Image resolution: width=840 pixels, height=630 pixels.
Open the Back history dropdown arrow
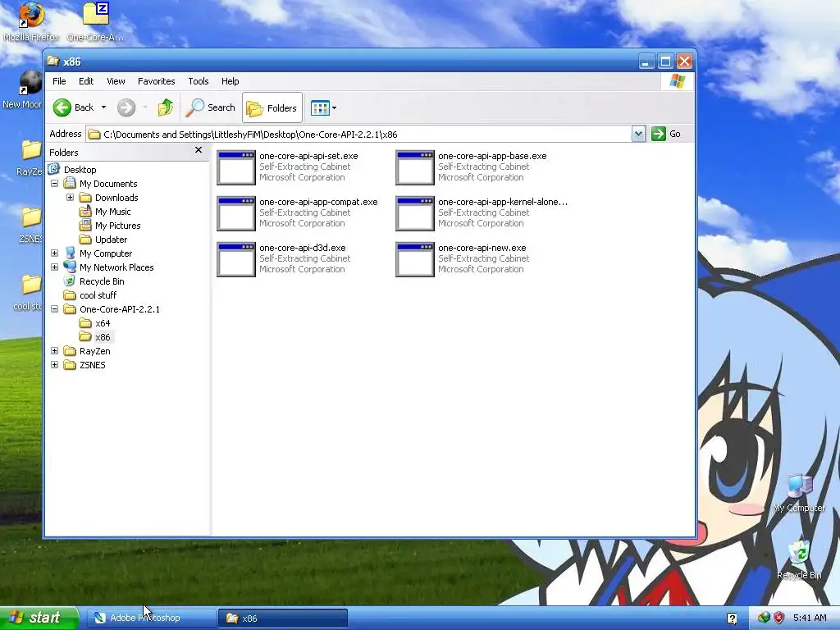[103, 107]
